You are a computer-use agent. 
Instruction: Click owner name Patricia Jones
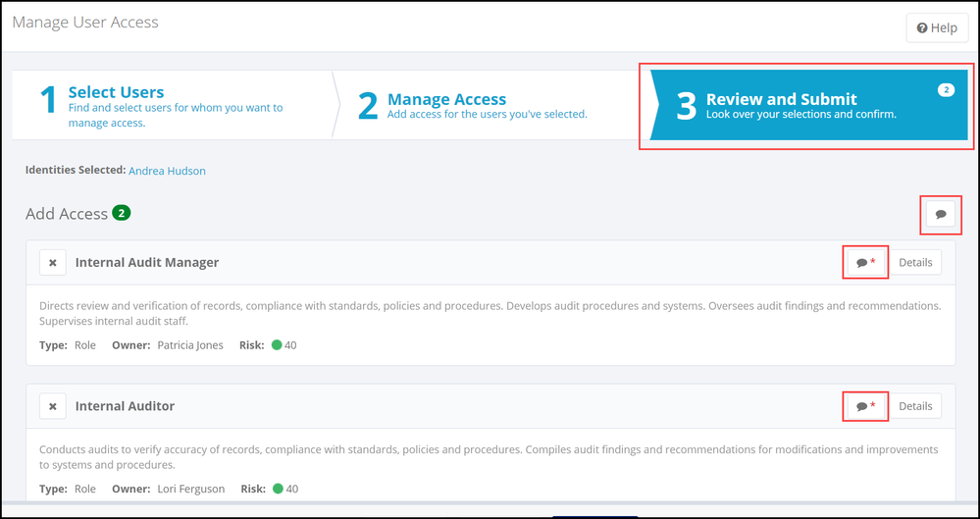(190, 345)
